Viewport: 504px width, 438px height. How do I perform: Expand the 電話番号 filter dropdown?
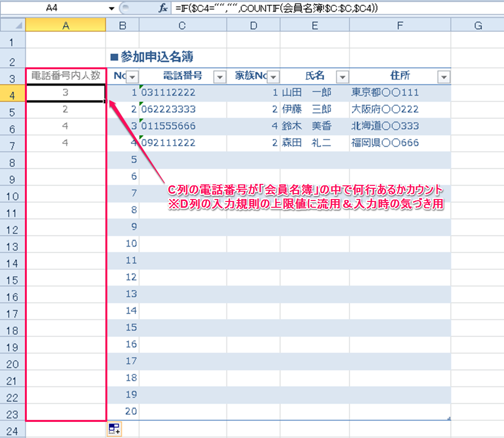[220, 77]
